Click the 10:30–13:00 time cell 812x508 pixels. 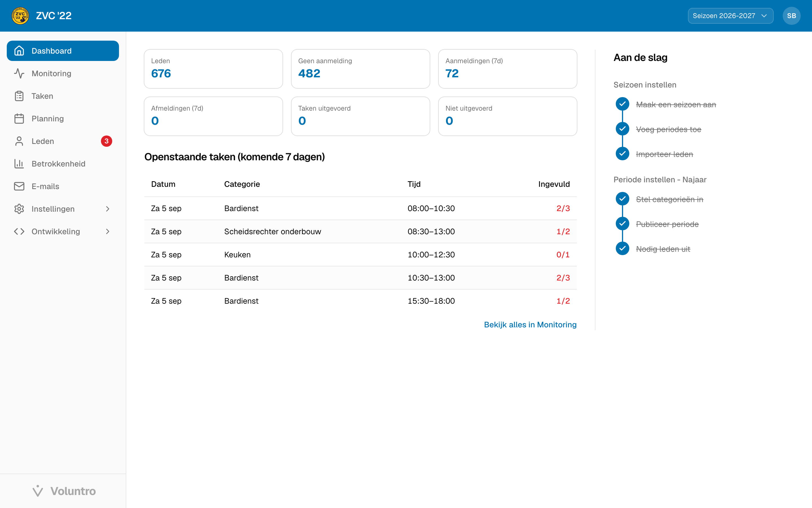coord(431,278)
